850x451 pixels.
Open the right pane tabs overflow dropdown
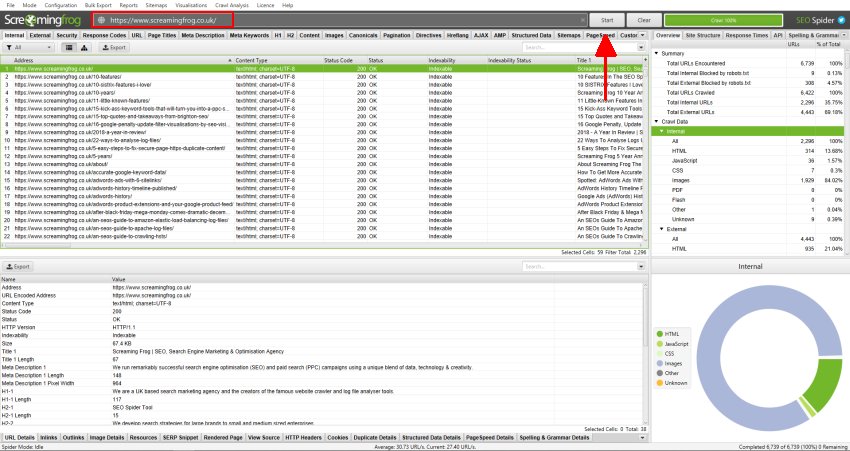click(x=844, y=35)
